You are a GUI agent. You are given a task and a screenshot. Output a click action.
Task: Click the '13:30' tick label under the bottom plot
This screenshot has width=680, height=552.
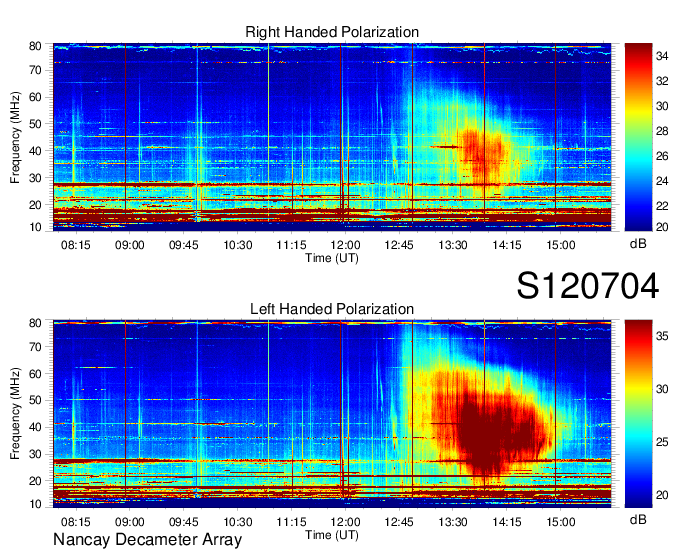(x=453, y=521)
